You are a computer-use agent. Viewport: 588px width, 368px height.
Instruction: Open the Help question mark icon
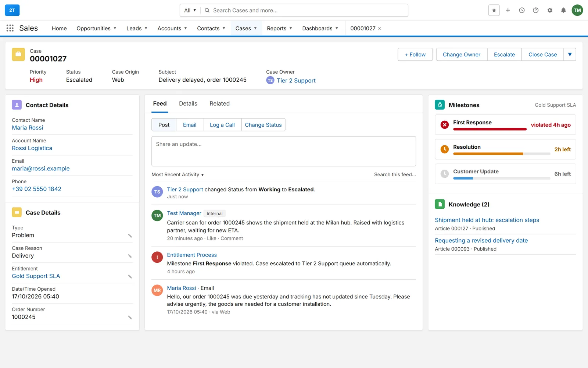tap(536, 10)
